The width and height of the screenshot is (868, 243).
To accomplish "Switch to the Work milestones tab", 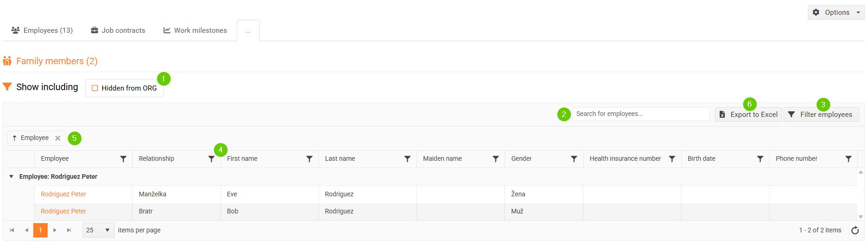I will click(x=195, y=30).
